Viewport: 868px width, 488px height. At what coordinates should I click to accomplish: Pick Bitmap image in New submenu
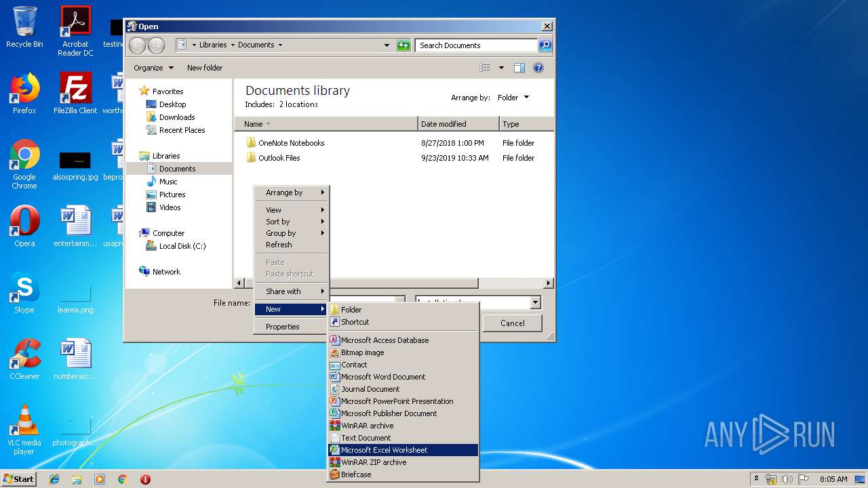[x=403, y=352]
